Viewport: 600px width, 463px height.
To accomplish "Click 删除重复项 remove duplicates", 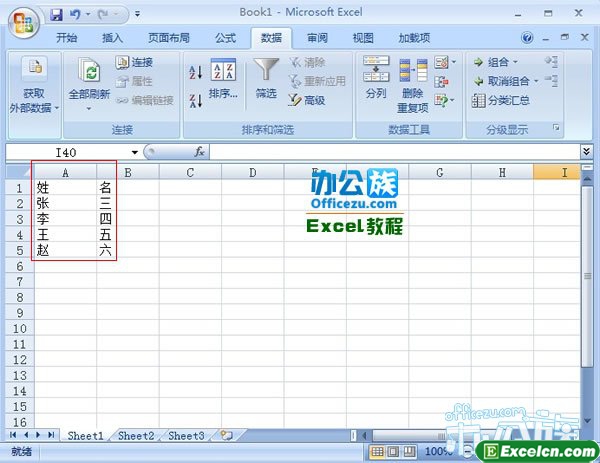I will (x=412, y=86).
